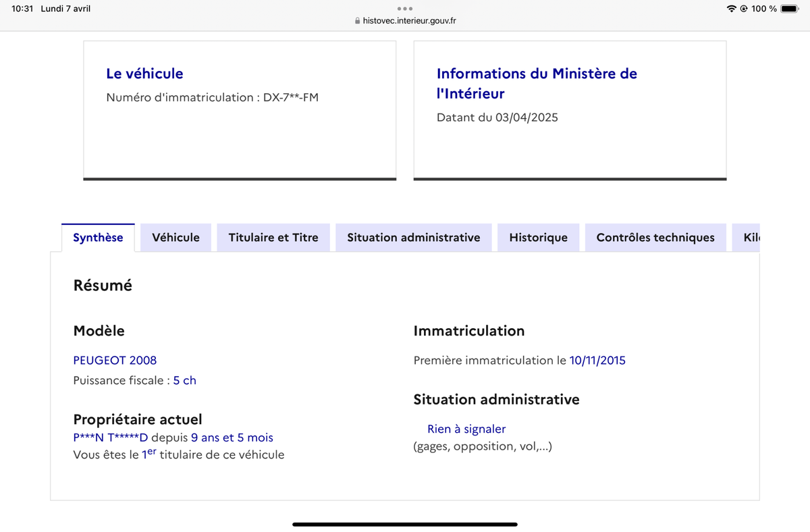Click the Le véhicule card heading
The height and width of the screenshot is (532, 810).
click(x=144, y=74)
